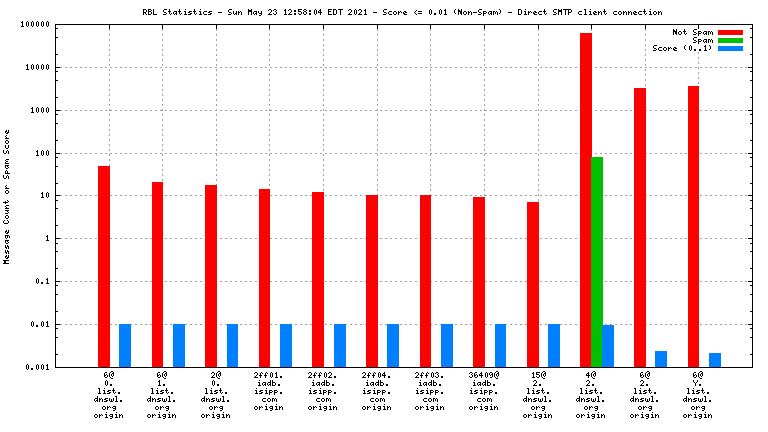Click the 4@ 2.list.dnswl.org x-axis label
The image size is (768, 432).
click(x=591, y=394)
